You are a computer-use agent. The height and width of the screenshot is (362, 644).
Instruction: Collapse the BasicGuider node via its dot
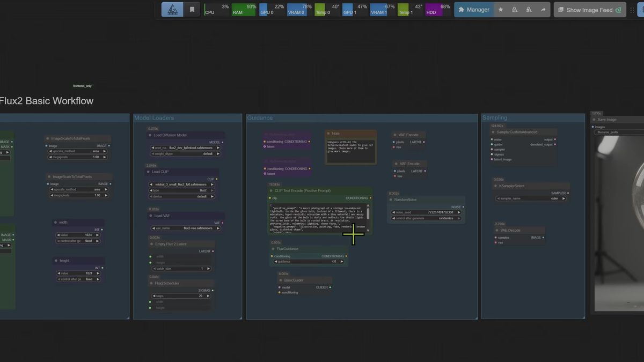(280, 280)
